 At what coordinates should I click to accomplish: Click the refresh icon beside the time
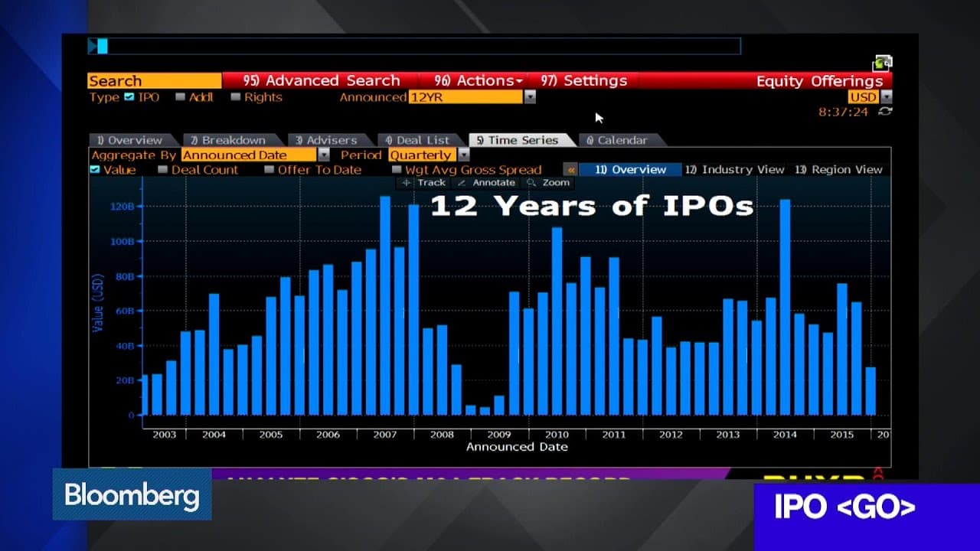point(885,112)
